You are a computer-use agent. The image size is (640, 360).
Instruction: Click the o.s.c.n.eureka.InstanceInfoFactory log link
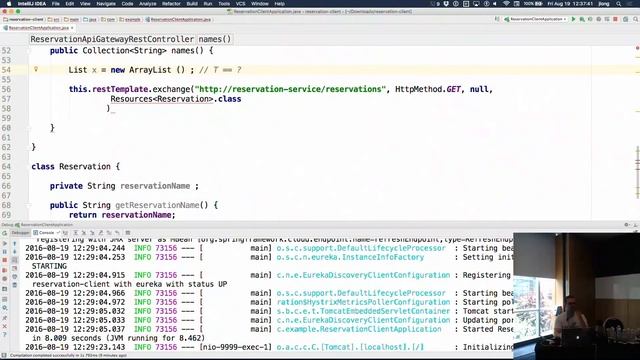coord(350,257)
